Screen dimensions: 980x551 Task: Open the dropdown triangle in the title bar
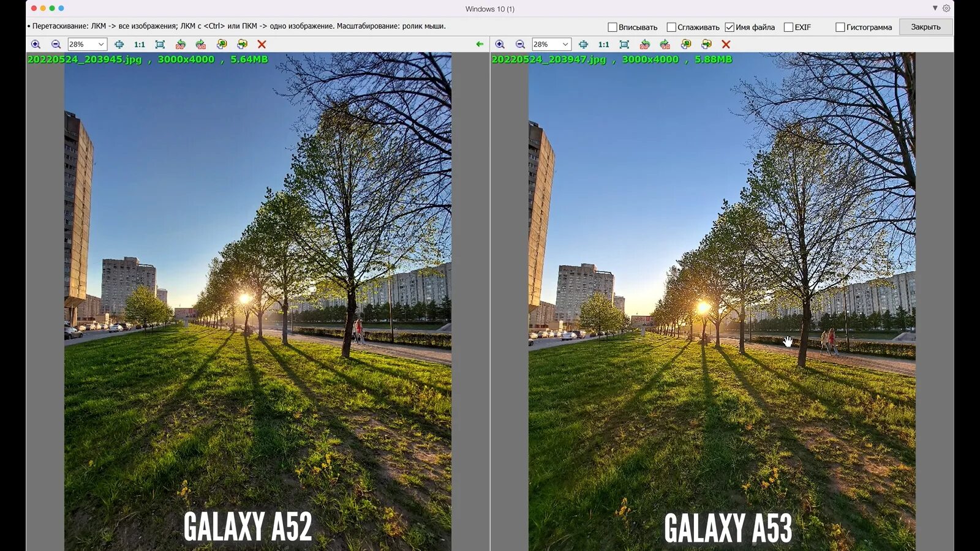935,9
